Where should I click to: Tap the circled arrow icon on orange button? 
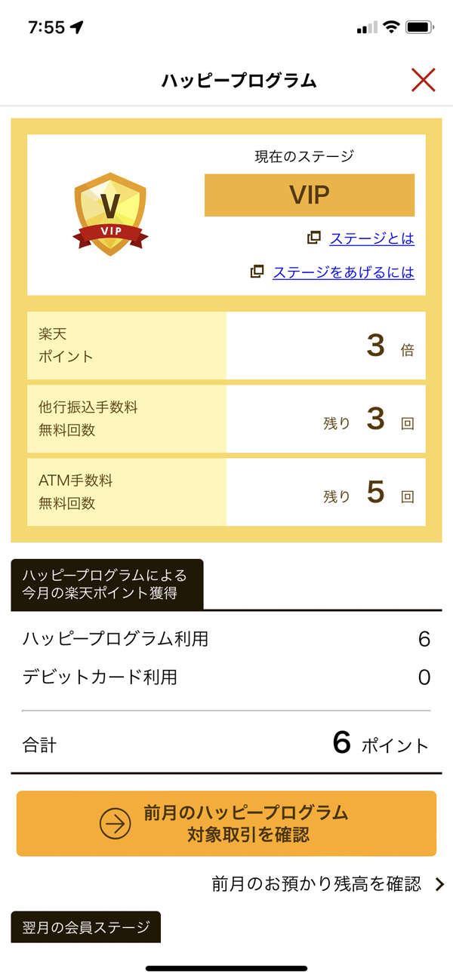(x=116, y=824)
